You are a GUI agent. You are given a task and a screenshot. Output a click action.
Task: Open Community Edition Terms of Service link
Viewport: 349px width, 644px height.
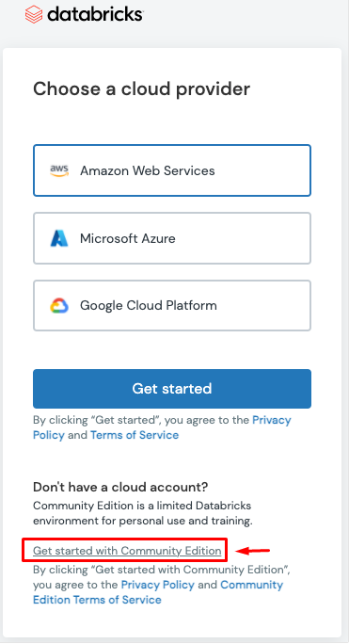click(x=158, y=592)
